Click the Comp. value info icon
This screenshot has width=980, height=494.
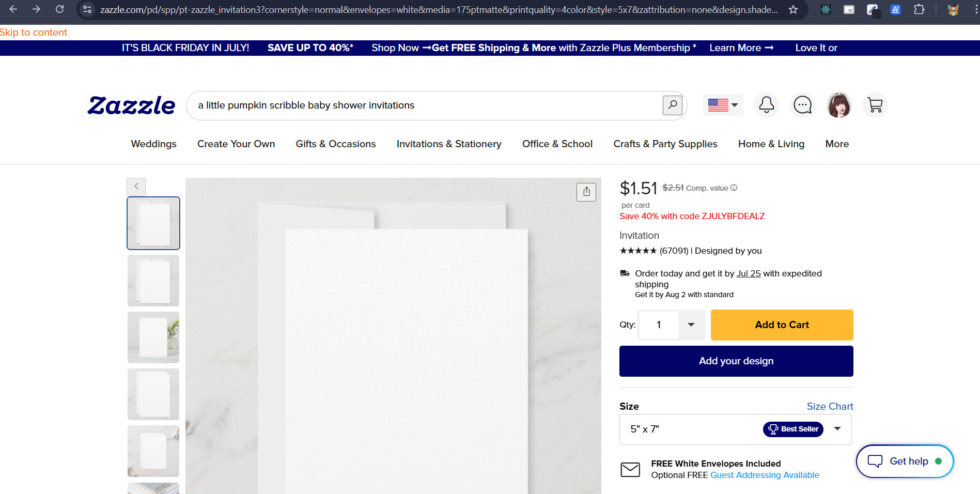click(734, 188)
